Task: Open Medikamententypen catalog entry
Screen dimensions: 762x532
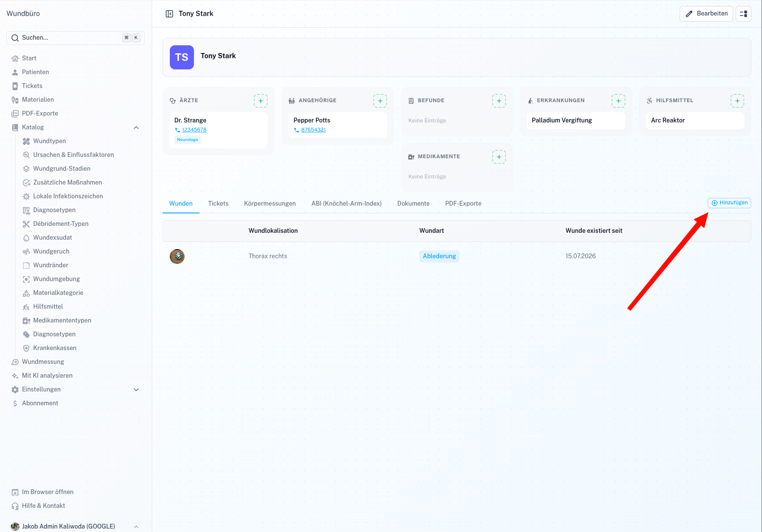Action: (62, 320)
